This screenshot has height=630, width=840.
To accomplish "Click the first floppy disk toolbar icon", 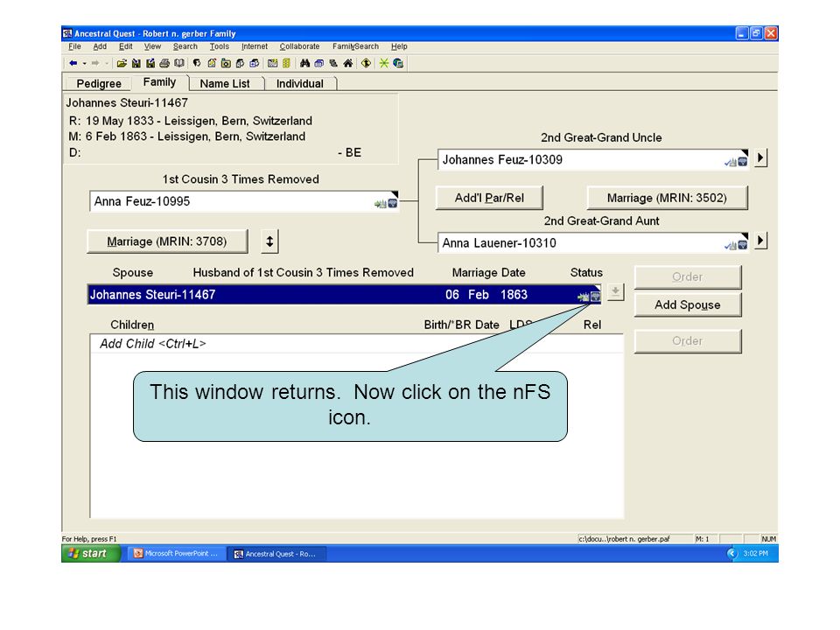I will (x=136, y=63).
